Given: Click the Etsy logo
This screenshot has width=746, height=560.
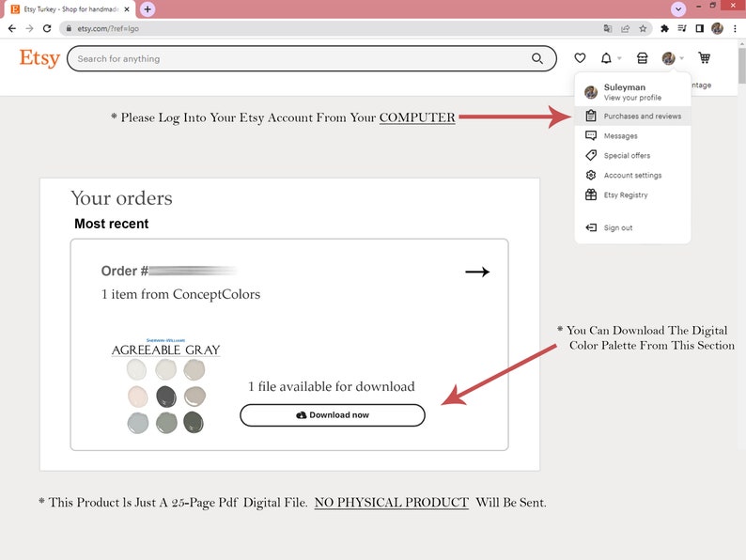Looking at the screenshot, I should tap(39, 58).
